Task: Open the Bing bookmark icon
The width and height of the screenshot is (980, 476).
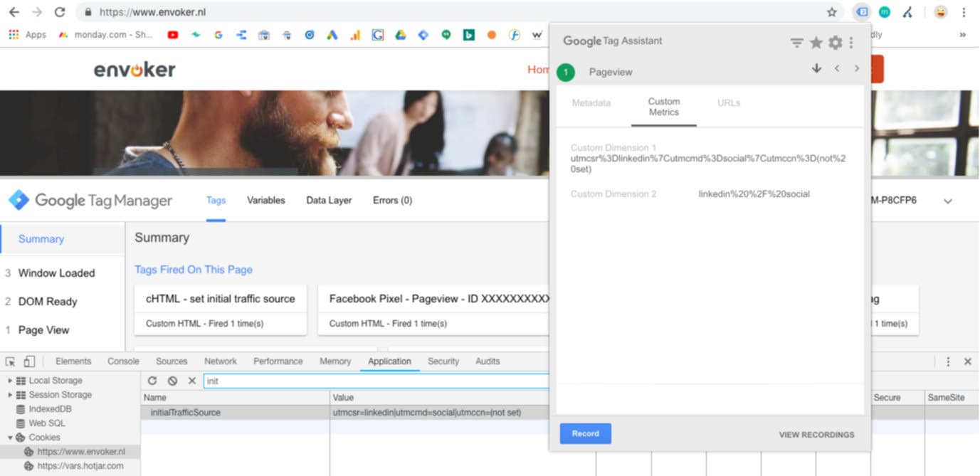Action: [468, 34]
